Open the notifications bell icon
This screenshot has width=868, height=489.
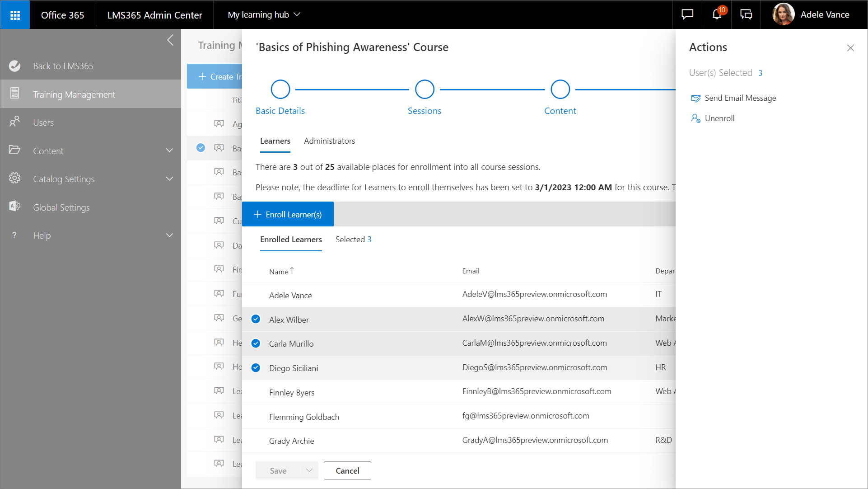717,14
